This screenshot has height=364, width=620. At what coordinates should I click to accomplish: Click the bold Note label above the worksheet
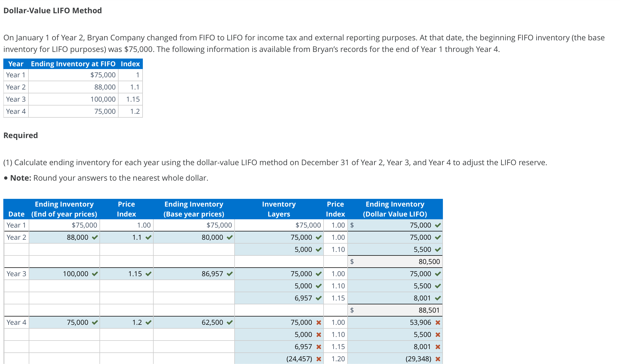pos(20,178)
